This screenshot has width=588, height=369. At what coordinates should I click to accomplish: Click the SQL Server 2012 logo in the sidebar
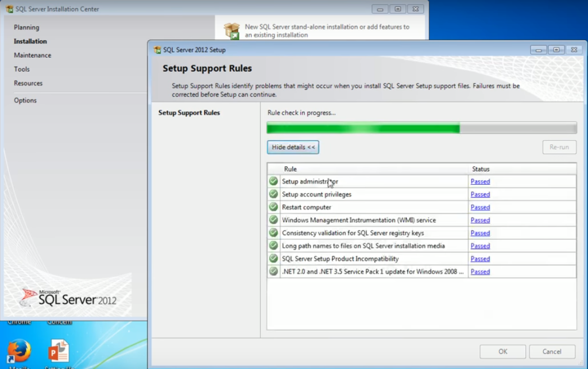click(63, 296)
